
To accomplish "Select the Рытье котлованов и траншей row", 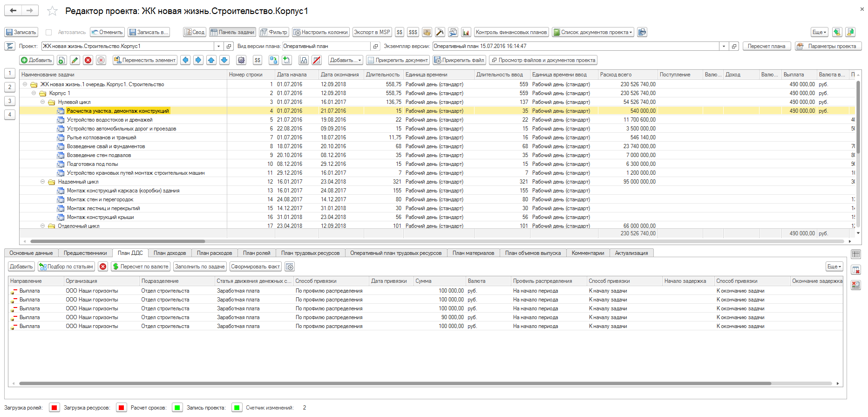I will click(x=438, y=137).
